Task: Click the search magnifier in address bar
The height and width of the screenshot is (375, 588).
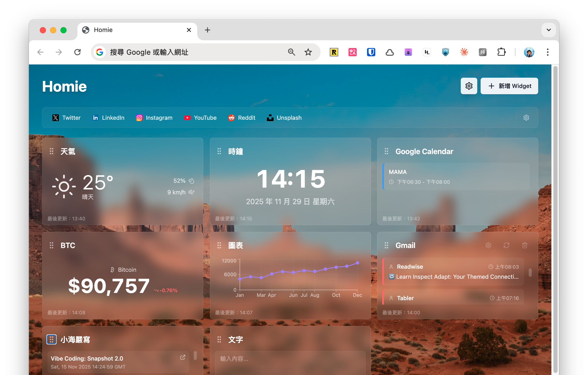Action: [x=291, y=52]
